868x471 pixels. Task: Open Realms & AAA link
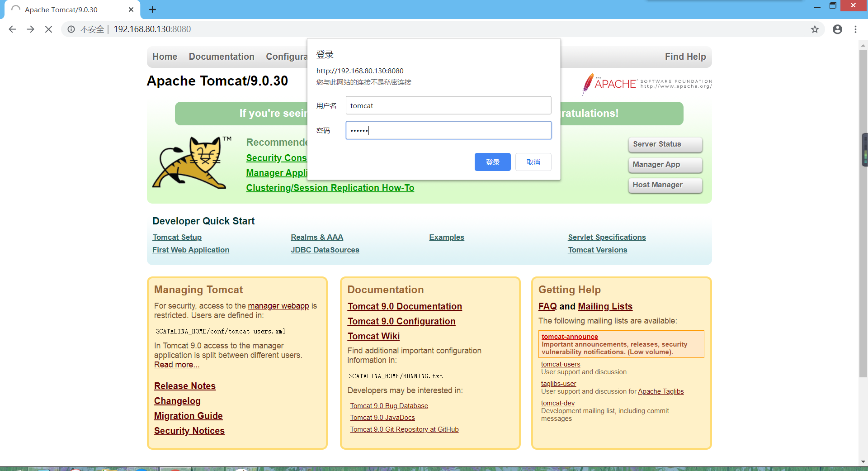pos(317,237)
